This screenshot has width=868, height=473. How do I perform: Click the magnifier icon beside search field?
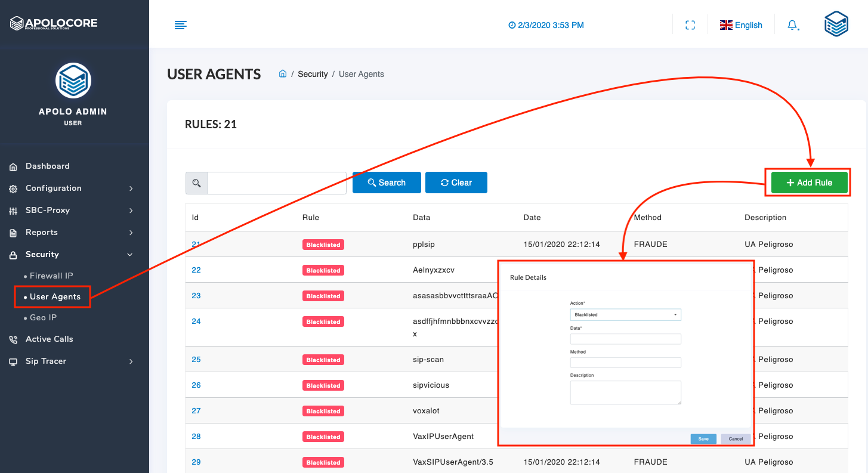coord(196,183)
